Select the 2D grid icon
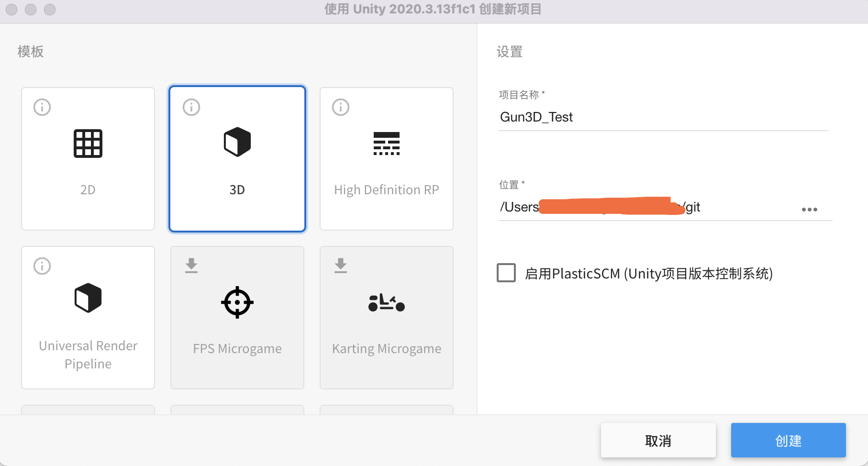The width and height of the screenshot is (868, 466). pos(88,144)
